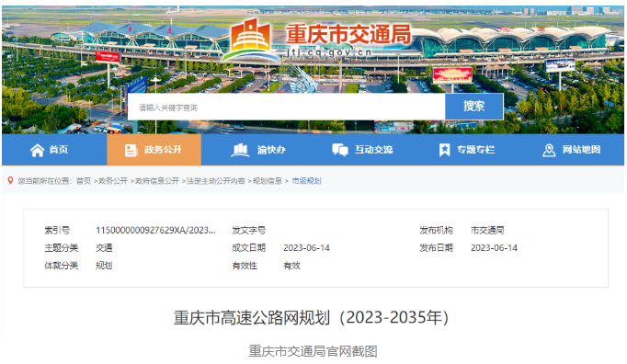Click the 主题分类 label
This screenshot has height=364, width=627.
[62, 247]
